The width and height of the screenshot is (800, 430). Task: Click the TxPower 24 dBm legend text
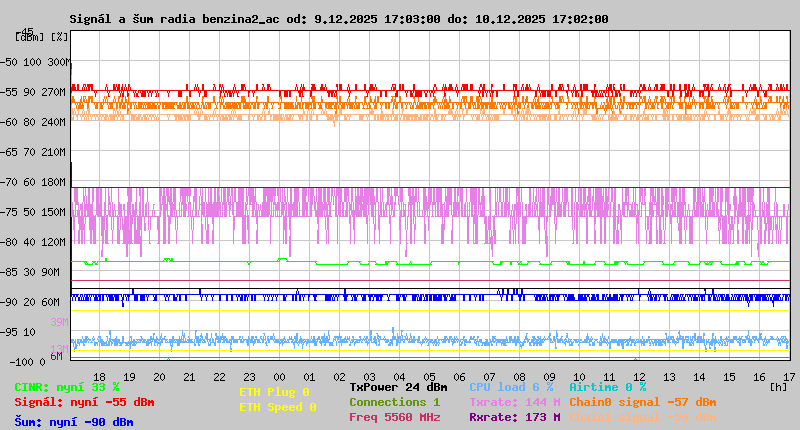click(x=398, y=387)
